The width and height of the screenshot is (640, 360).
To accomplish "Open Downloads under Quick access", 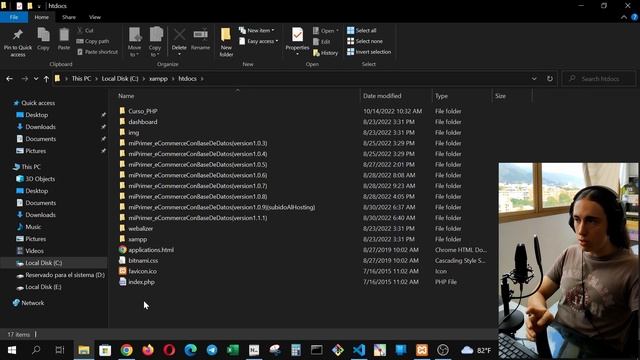I will click(x=40, y=127).
